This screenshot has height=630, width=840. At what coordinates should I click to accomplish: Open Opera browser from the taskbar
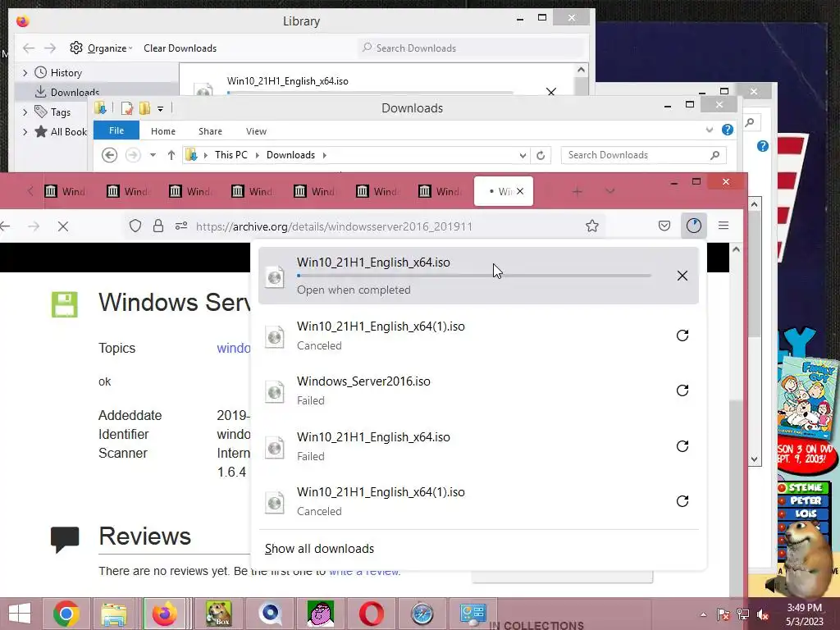pyautogui.click(x=372, y=614)
